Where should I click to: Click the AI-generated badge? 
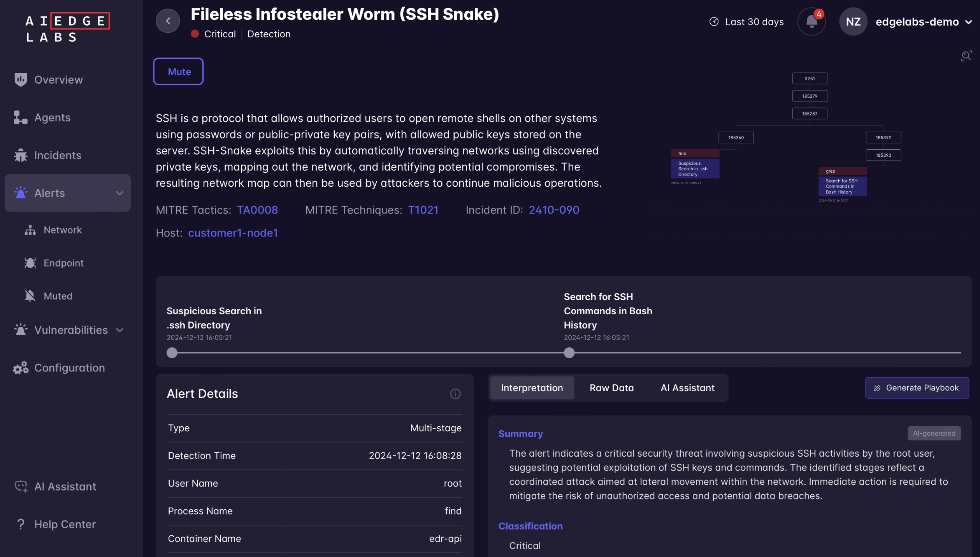[934, 433]
